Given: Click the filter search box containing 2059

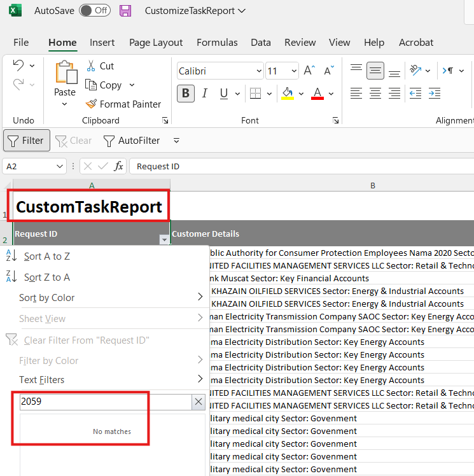Looking at the screenshot, I should pos(105,402).
